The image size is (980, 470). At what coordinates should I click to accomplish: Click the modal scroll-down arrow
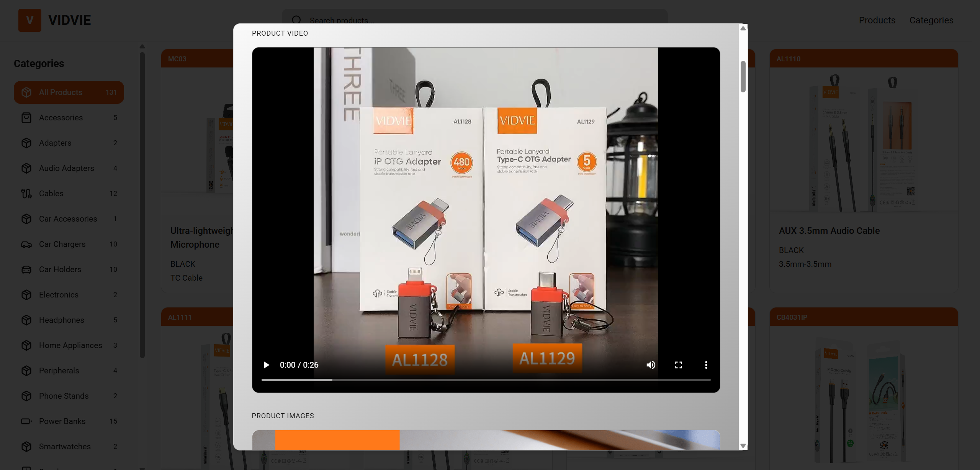(743, 446)
